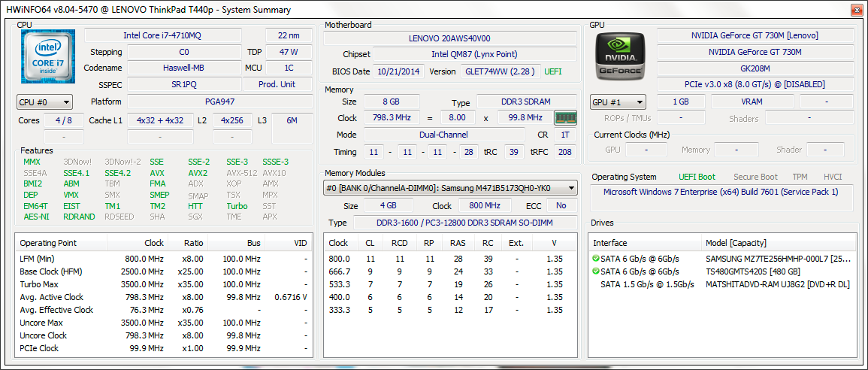Click the green UEFI label next to BIOS version

click(553, 71)
